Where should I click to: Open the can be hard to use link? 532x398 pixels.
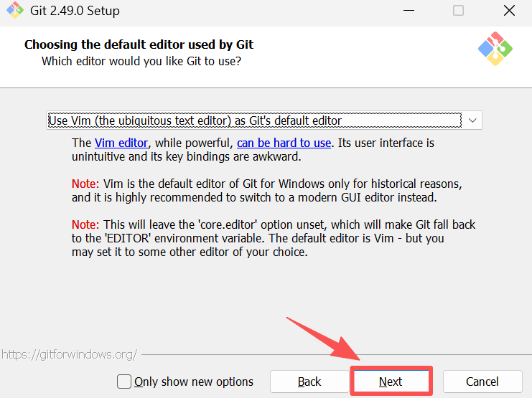(284, 143)
